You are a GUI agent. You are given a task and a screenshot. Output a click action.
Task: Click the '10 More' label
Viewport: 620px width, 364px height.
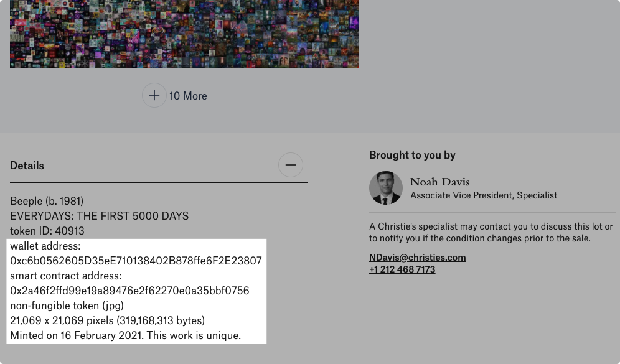[x=188, y=96]
